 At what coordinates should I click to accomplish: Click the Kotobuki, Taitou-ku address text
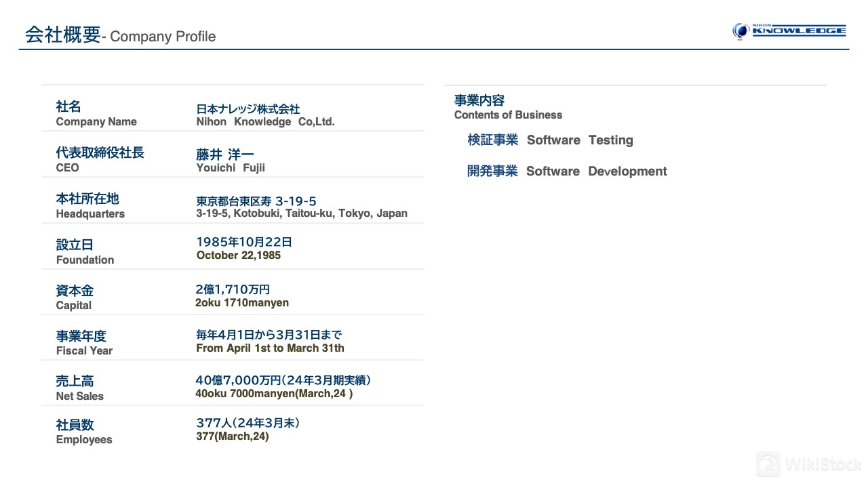pos(302,213)
